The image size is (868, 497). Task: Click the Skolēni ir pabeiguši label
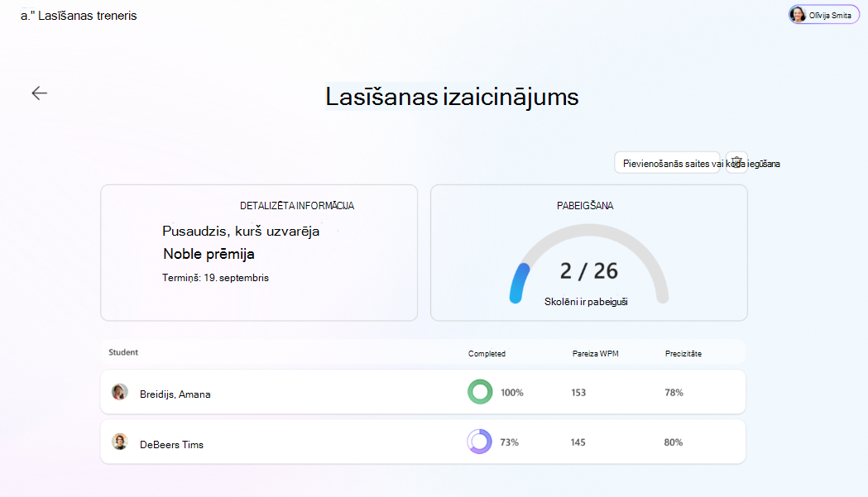click(586, 302)
